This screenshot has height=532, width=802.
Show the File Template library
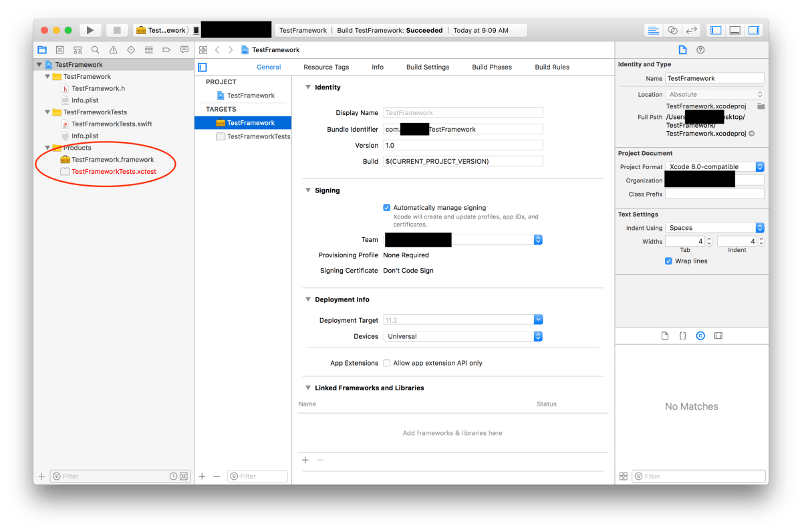click(x=664, y=336)
